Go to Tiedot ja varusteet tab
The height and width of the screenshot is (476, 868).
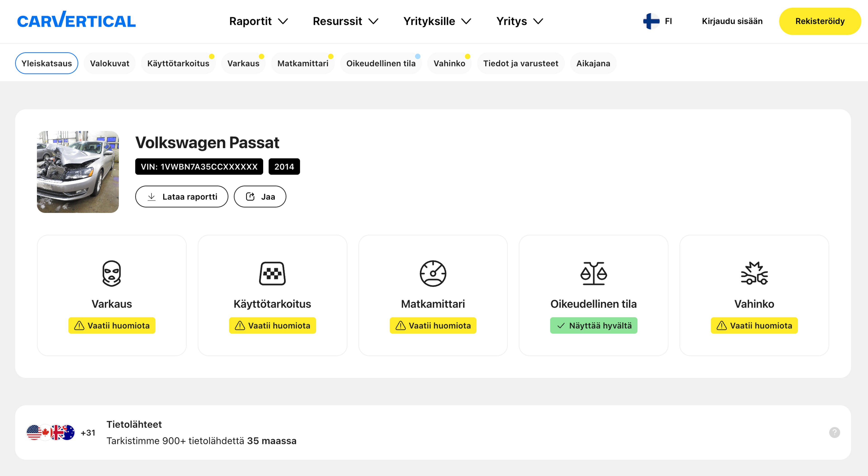click(x=521, y=63)
